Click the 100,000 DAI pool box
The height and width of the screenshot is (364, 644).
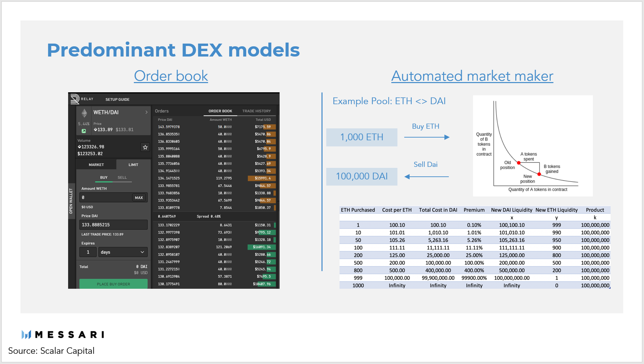pyautogui.click(x=362, y=176)
